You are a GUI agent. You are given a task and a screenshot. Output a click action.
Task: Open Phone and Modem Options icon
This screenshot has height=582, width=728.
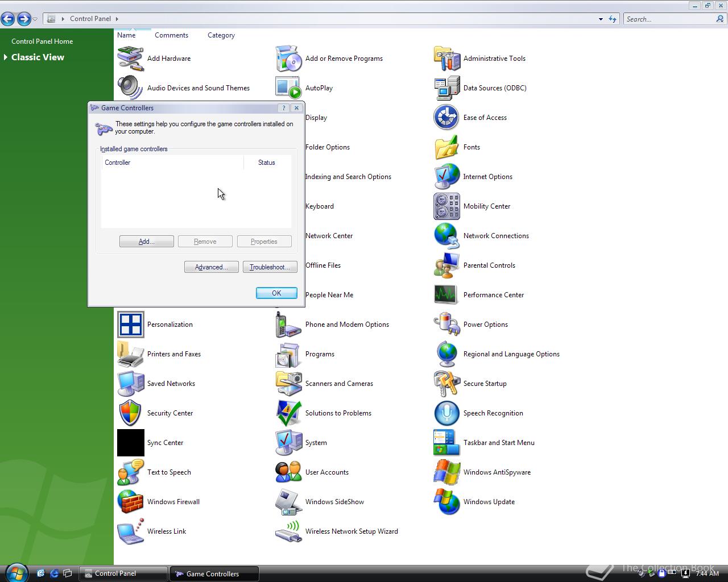288,325
